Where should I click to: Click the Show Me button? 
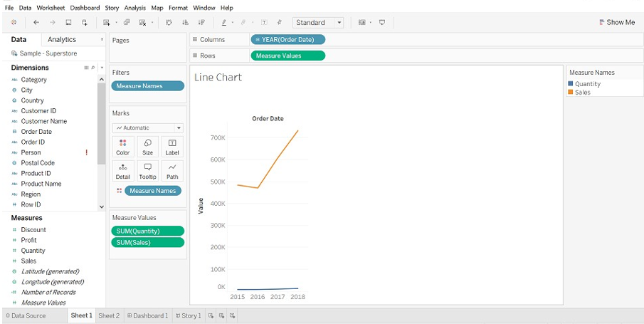tap(617, 22)
